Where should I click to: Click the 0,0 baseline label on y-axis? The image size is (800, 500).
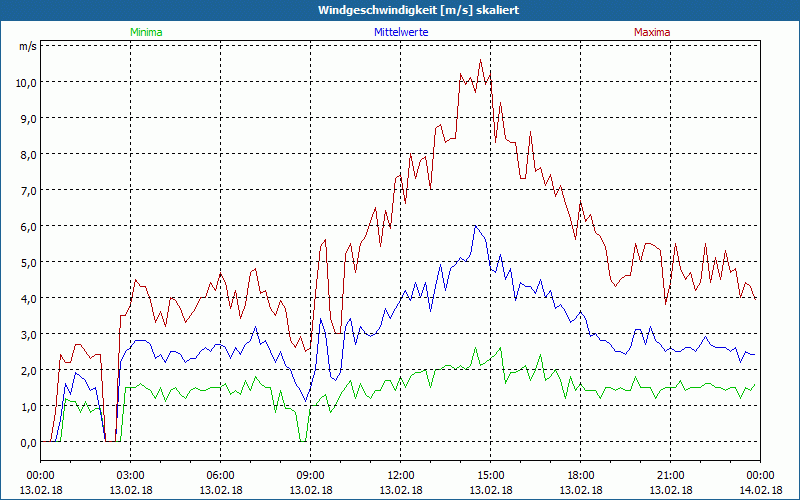[27, 442]
